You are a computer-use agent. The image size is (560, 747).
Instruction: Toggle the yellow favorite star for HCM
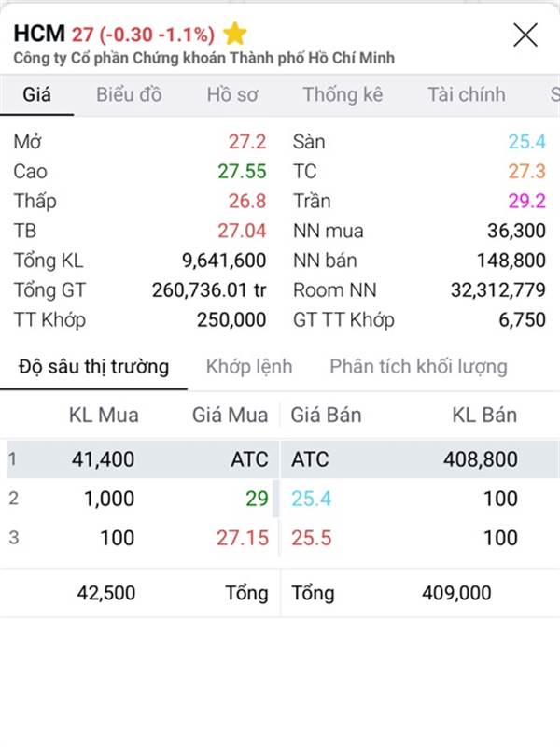[235, 34]
